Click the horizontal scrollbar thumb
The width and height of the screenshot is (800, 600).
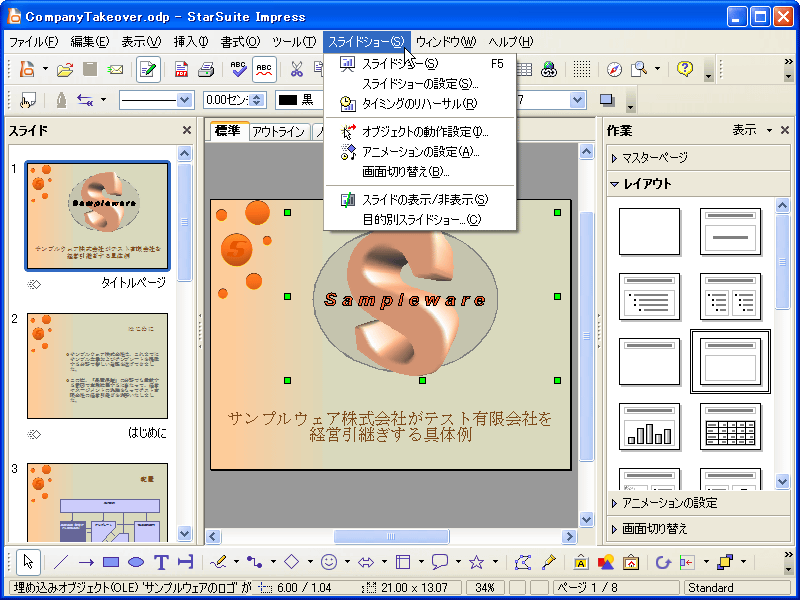[391, 536]
